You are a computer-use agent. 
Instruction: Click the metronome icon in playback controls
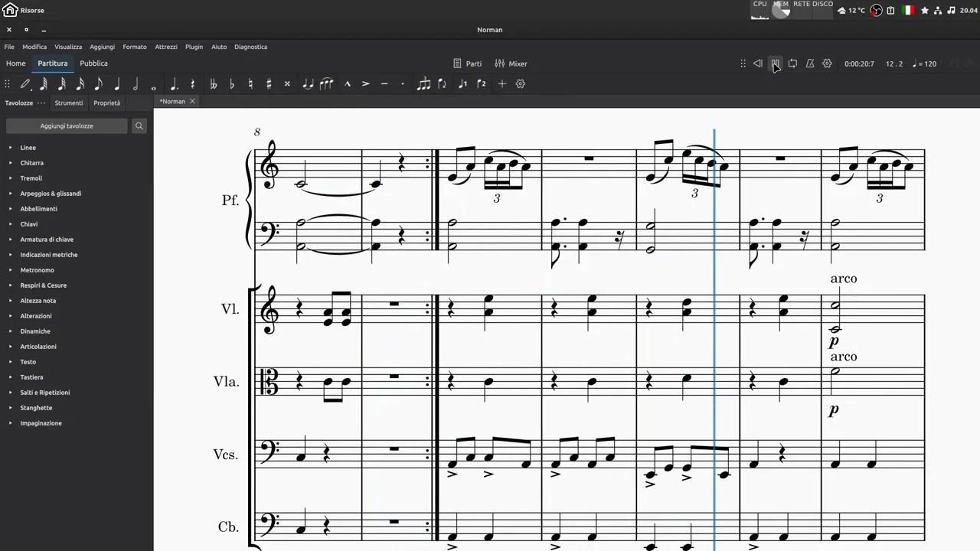point(809,64)
